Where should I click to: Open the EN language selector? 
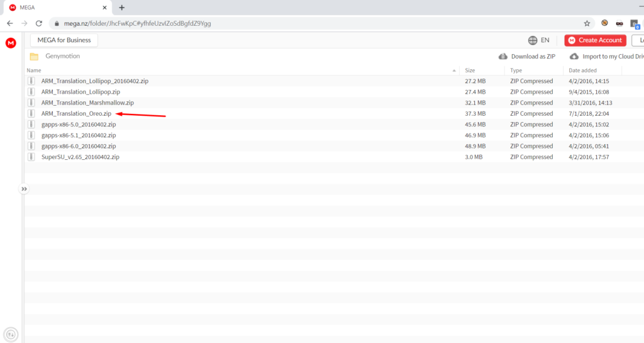(x=545, y=40)
